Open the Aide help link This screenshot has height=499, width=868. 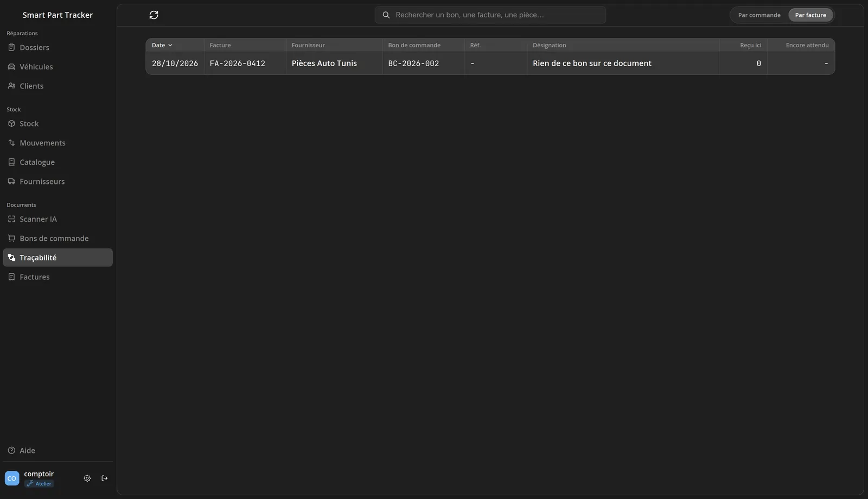click(x=58, y=451)
